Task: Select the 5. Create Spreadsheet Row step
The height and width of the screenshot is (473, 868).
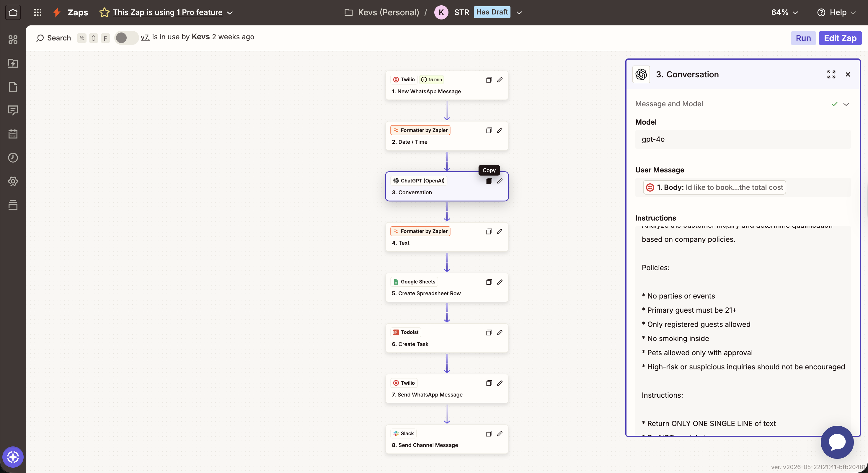Action: click(446, 287)
